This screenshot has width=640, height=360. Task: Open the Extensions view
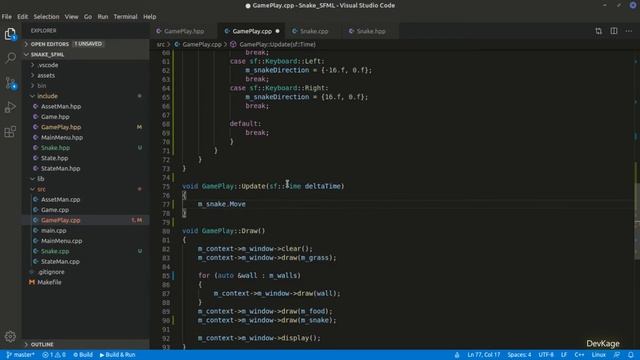(x=10, y=132)
